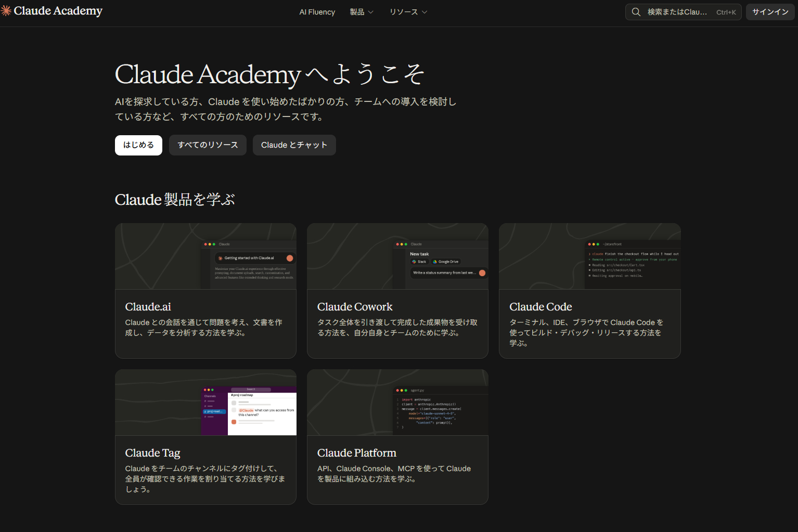The width and height of the screenshot is (798, 532).
Task: Open the Claude.ai card title
Action: [x=148, y=307]
